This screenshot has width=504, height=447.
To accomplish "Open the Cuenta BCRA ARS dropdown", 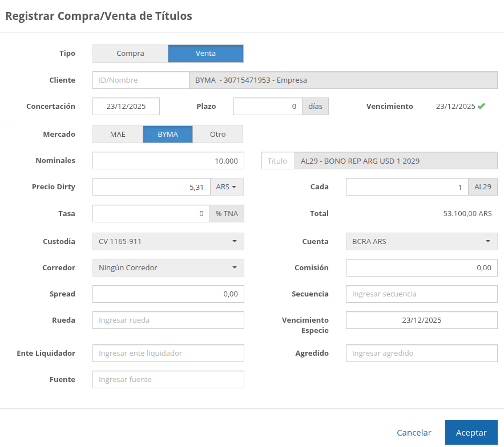I will [421, 242].
